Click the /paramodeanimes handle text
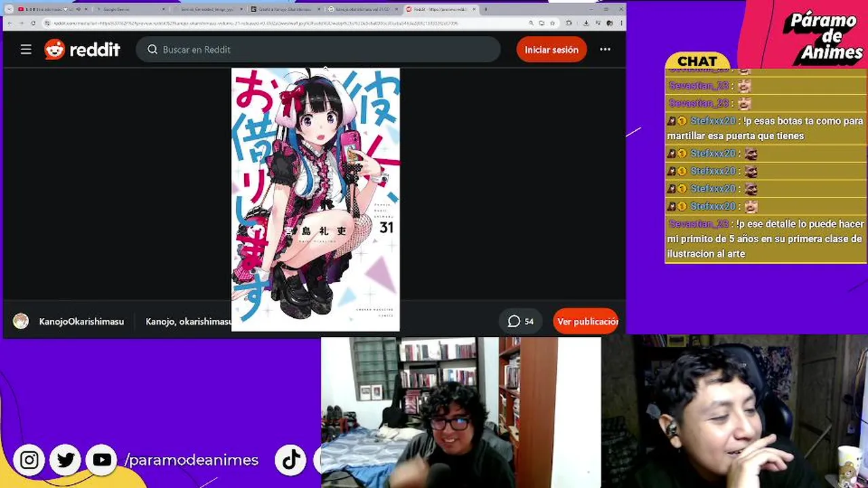868x488 pixels. click(191, 460)
